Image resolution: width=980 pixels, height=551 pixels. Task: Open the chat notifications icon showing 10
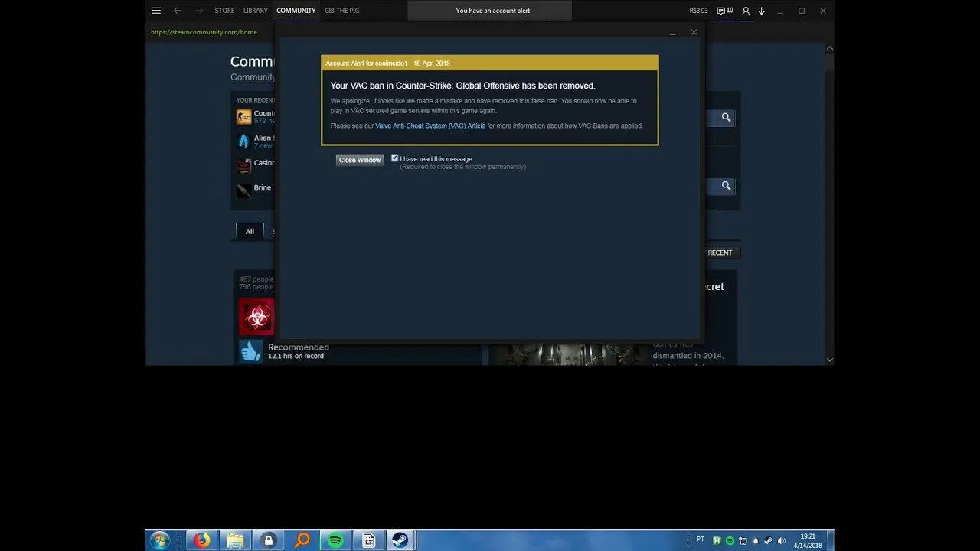tap(724, 11)
